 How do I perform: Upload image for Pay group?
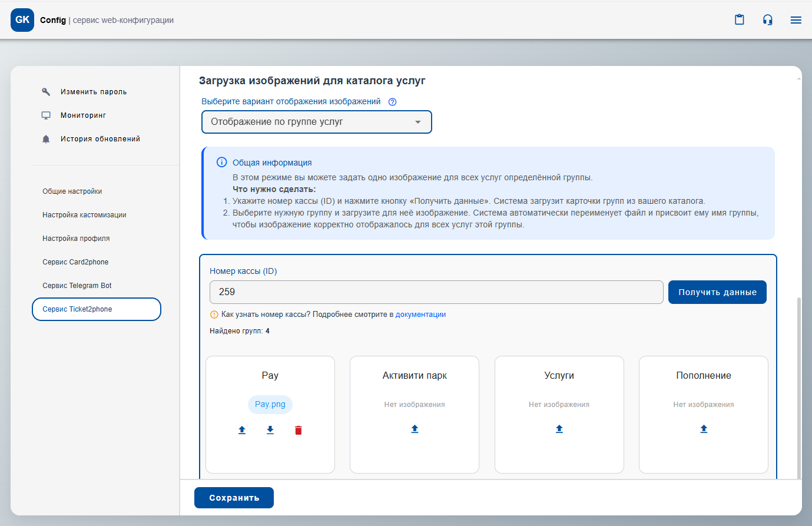[x=242, y=430]
